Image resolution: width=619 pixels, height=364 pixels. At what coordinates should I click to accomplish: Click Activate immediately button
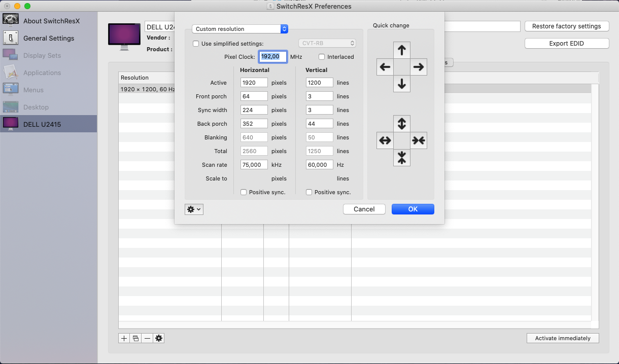[x=563, y=338]
